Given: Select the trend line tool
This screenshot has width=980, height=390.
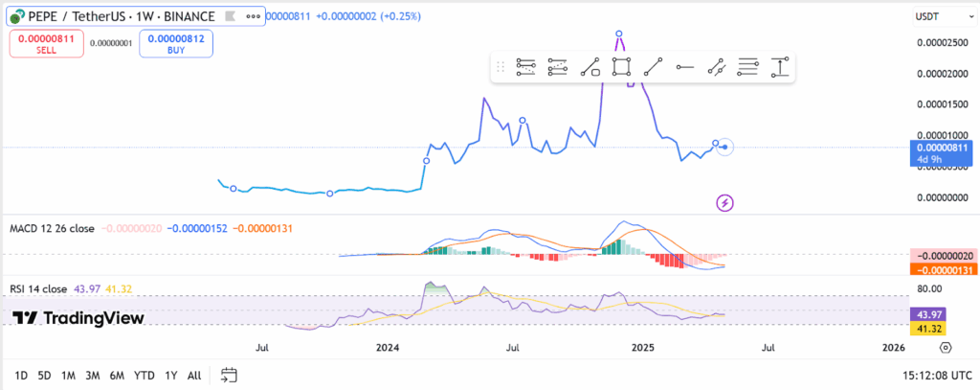Looking at the screenshot, I should pos(653,67).
